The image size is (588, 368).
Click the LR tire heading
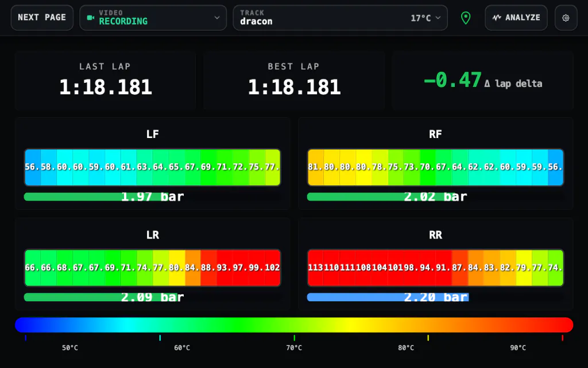pos(152,235)
